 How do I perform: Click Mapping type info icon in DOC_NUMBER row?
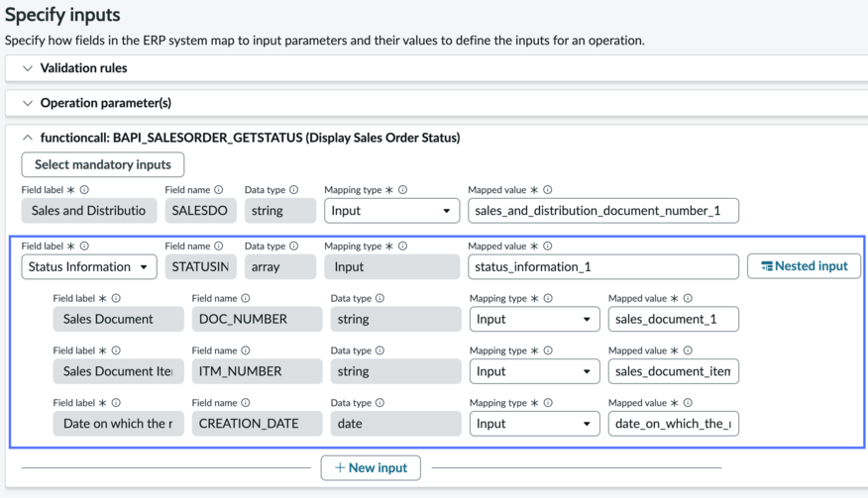point(548,298)
